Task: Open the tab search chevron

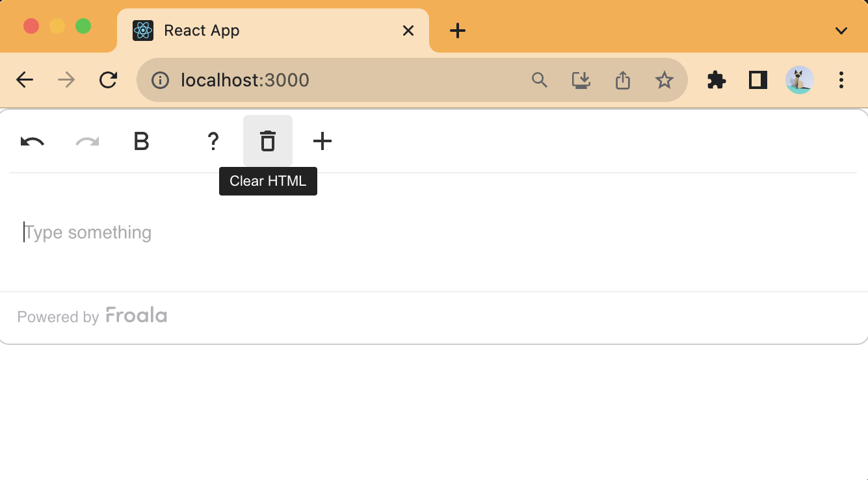Action: point(841,30)
